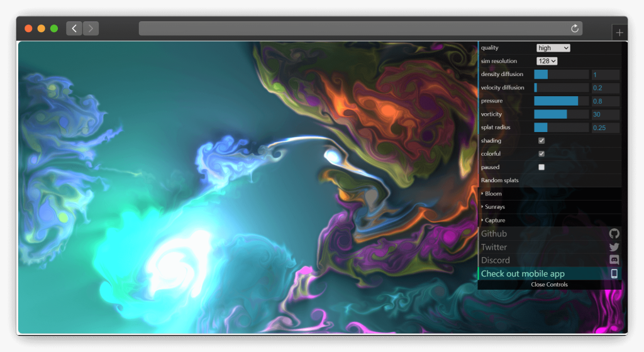Disable the shading checkbox
The image size is (644, 352).
(x=541, y=141)
